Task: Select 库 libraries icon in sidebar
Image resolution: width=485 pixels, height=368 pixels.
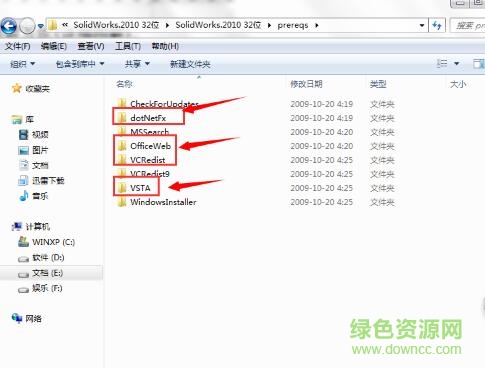Action: (17, 119)
